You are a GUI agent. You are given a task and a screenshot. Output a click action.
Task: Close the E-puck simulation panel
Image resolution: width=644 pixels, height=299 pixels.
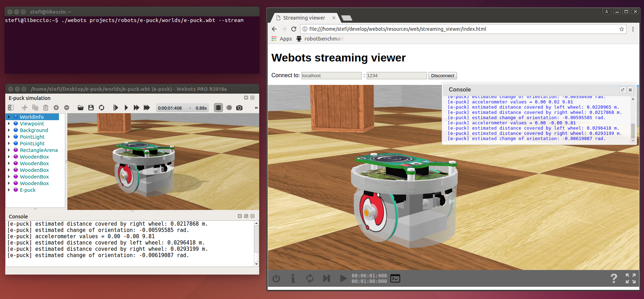[x=252, y=98]
